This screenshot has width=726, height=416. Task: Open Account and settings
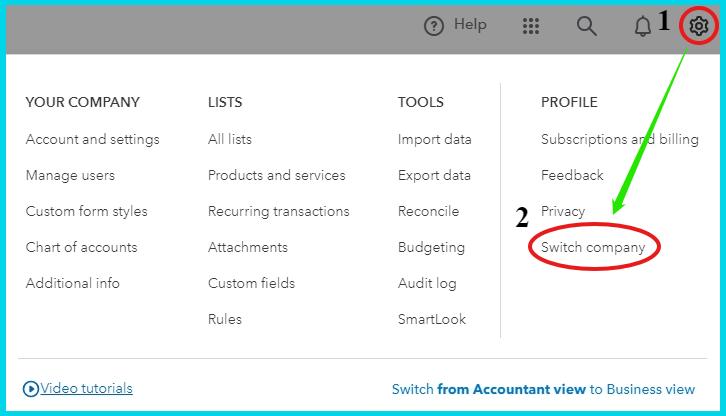coord(92,139)
